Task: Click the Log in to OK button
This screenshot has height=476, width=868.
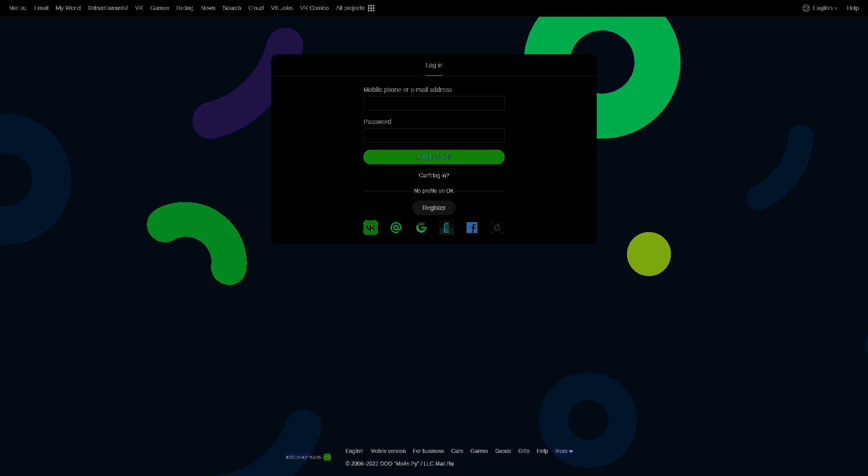Action: coord(434,157)
